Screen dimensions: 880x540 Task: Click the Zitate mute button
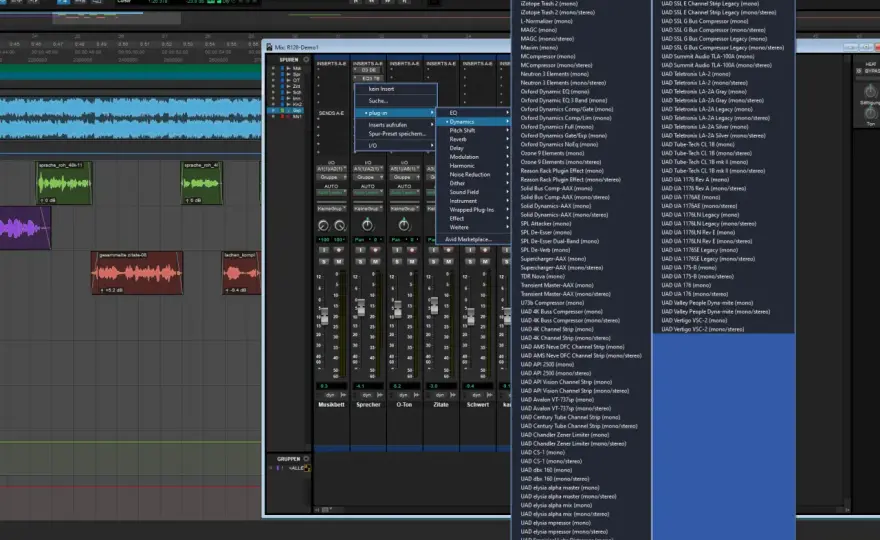[x=448, y=262]
